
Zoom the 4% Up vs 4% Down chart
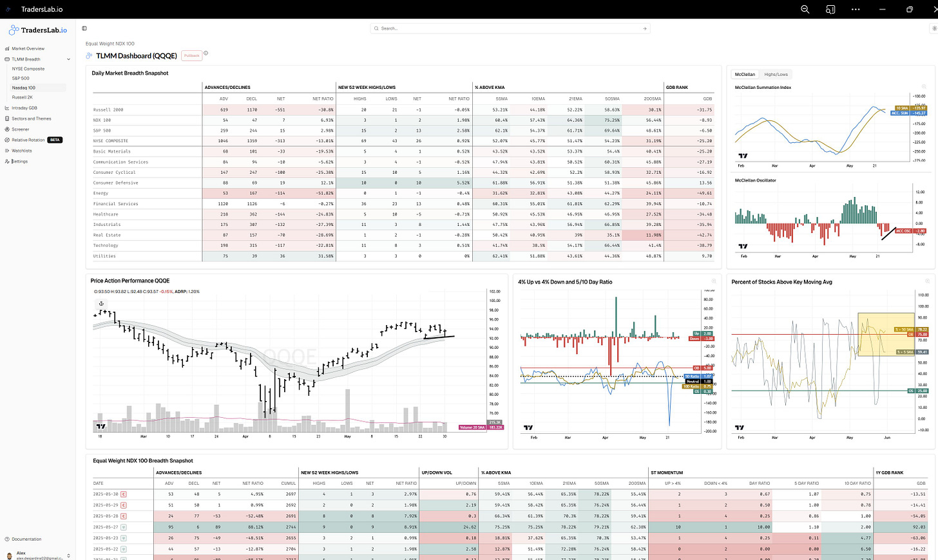click(714, 281)
